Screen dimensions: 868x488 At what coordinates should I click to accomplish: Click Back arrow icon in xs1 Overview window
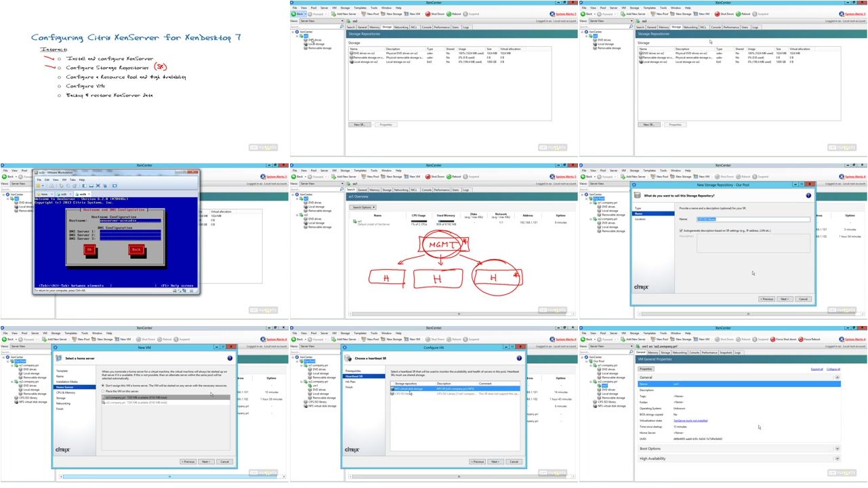point(293,176)
